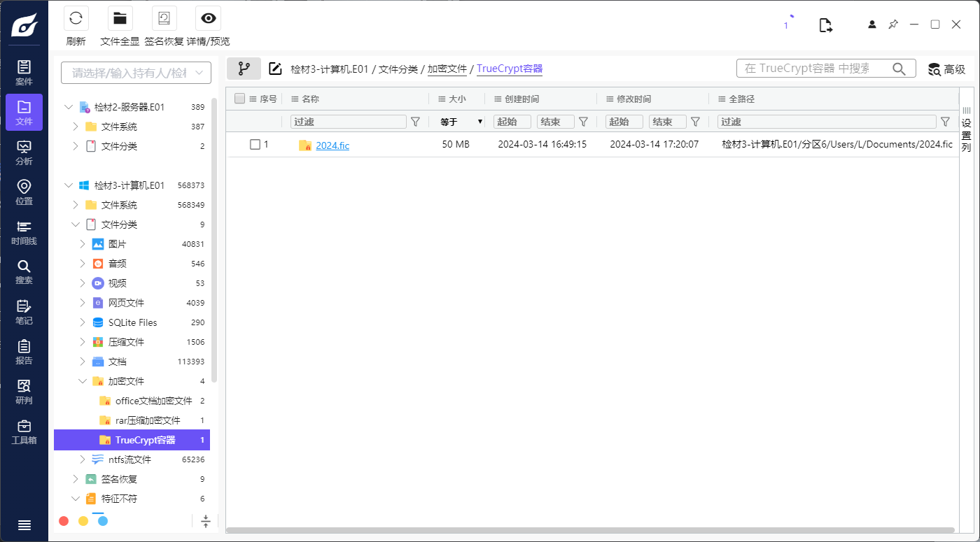Check the select-all header checkbox
Screen dimensions: 980x542
(x=239, y=99)
